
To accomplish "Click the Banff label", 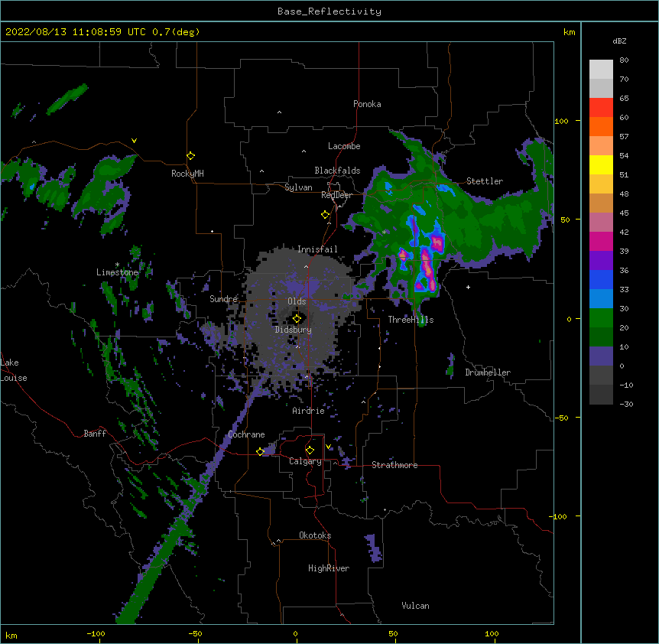I will tap(95, 434).
